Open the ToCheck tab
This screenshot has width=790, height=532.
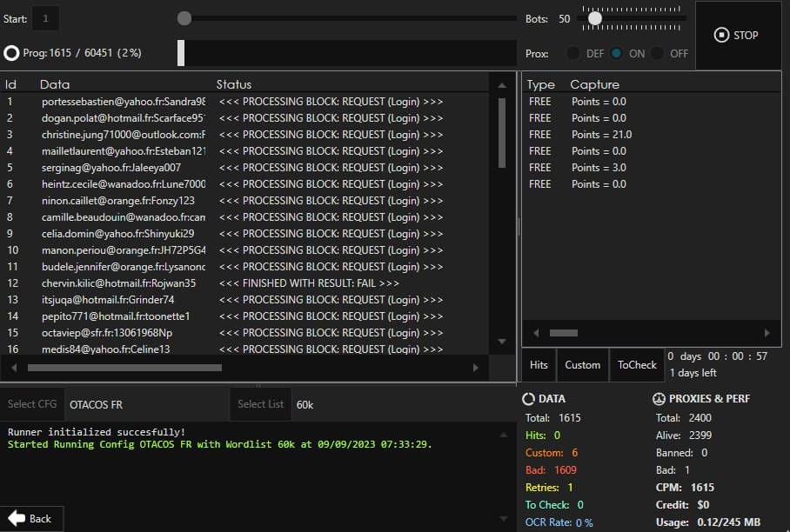637,365
